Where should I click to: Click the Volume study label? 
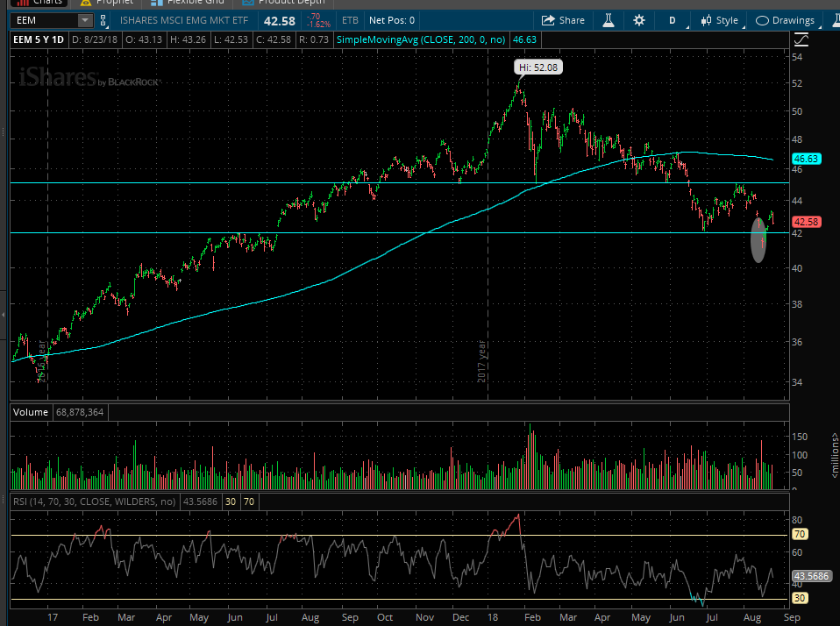(31, 412)
